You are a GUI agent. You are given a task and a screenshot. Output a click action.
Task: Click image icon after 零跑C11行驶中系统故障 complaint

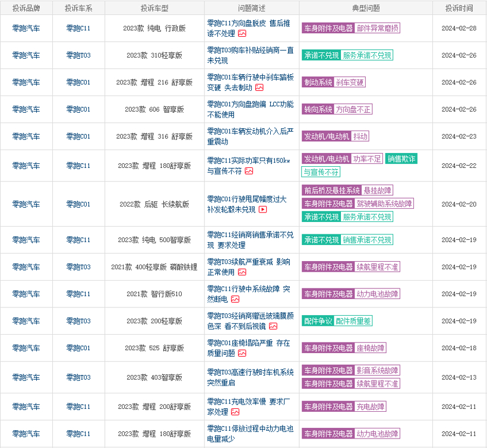click(x=235, y=299)
